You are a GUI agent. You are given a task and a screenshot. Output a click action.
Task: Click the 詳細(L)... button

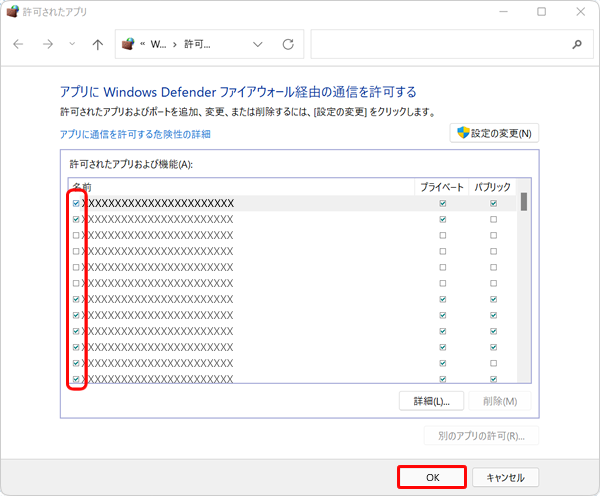click(431, 401)
